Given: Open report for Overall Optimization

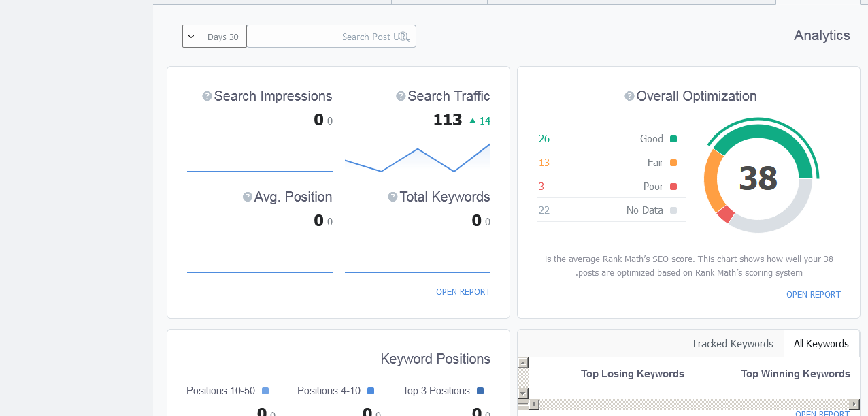Looking at the screenshot, I should coord(814,295).
